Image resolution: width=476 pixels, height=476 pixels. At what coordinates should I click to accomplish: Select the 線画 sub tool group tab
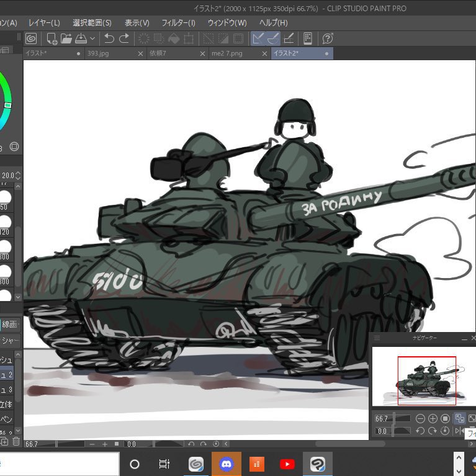[x=10, y=324]
